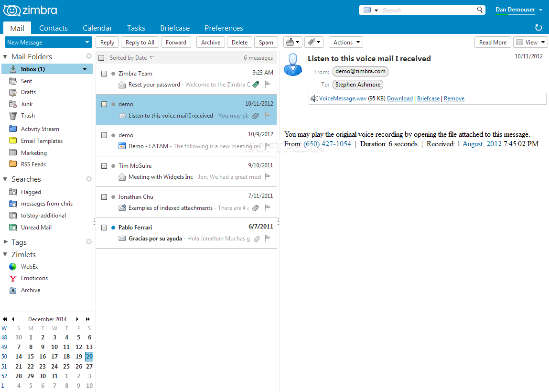Screen dimensions: 549x392
Task: Open the Junk folder
Action: [27, 104]
